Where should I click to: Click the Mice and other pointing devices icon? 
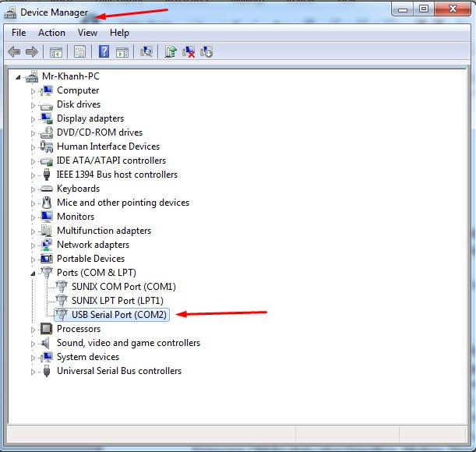click(x=47, y=203)
